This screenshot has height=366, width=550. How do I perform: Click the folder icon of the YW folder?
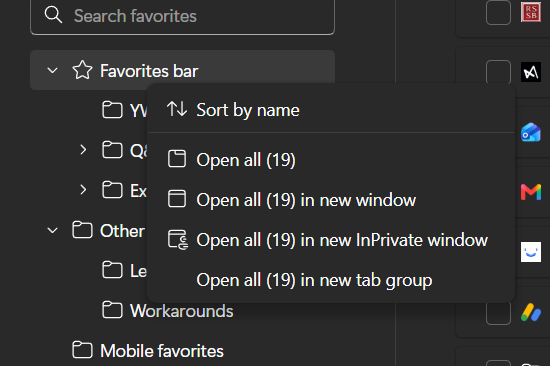(x=112, y=110)
